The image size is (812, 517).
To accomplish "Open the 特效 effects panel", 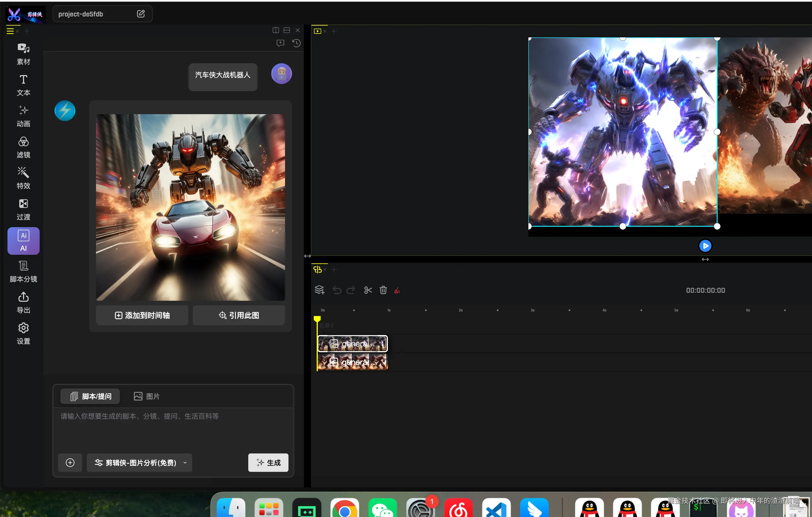I will tap(23, 178).
